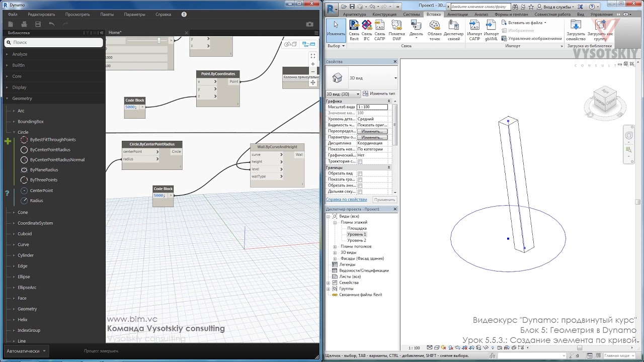Viewport: 644px width, 362px height.
Task: Undo last action in Dynamo toolbar
Action: click(51, 24)
